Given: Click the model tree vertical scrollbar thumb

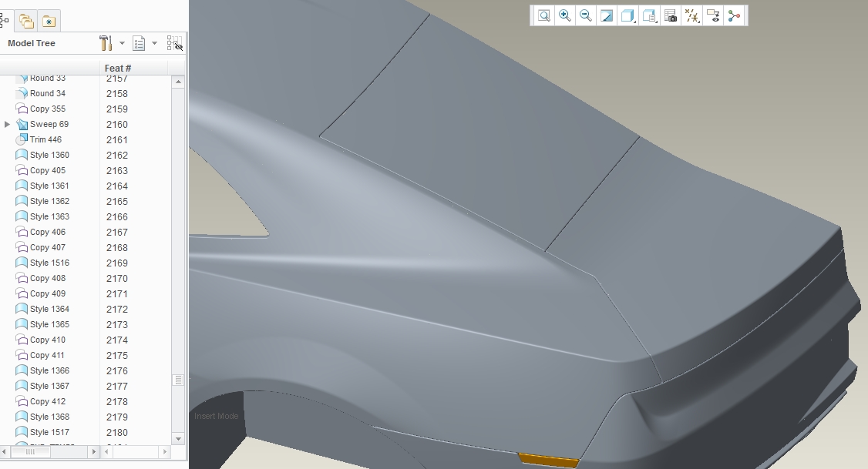Looking at the screenshot, I should coord(178,380).
